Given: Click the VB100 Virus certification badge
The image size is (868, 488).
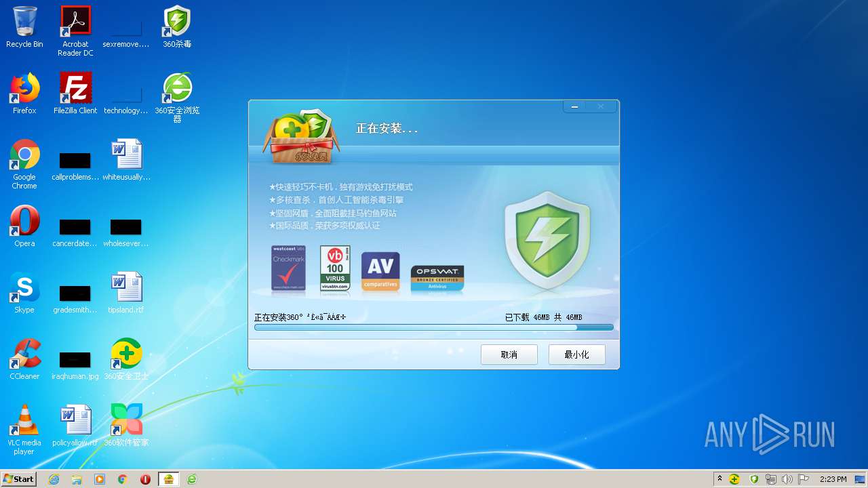Looking at the screenshot, I should tap(335, 269).
